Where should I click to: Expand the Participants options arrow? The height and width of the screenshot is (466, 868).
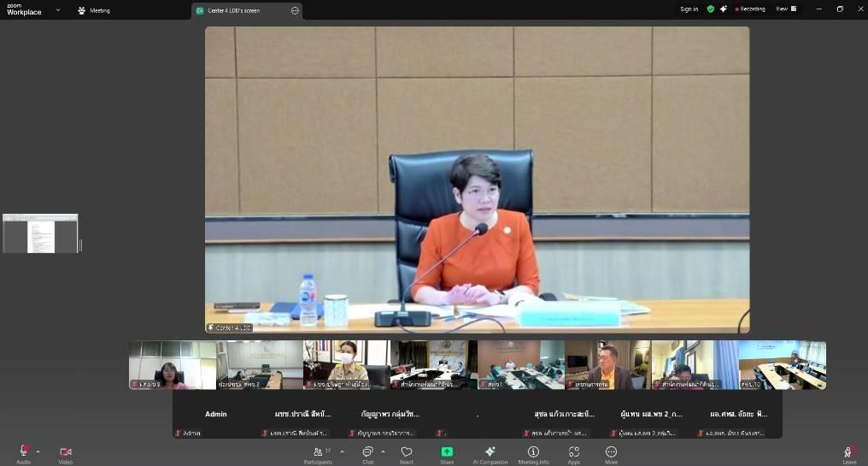pos(342,451)
